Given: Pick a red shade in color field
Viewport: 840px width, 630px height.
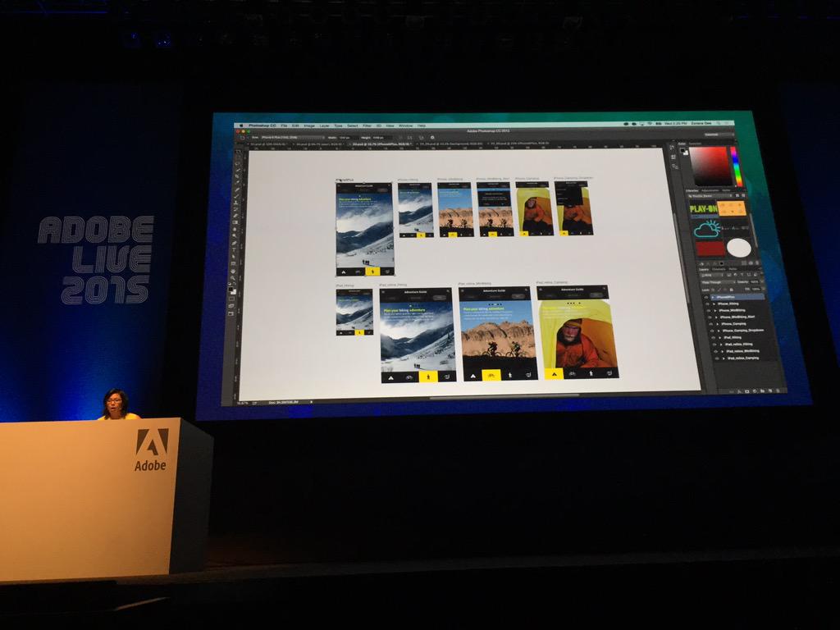Looking at the screenshot, I should point(710,165).
